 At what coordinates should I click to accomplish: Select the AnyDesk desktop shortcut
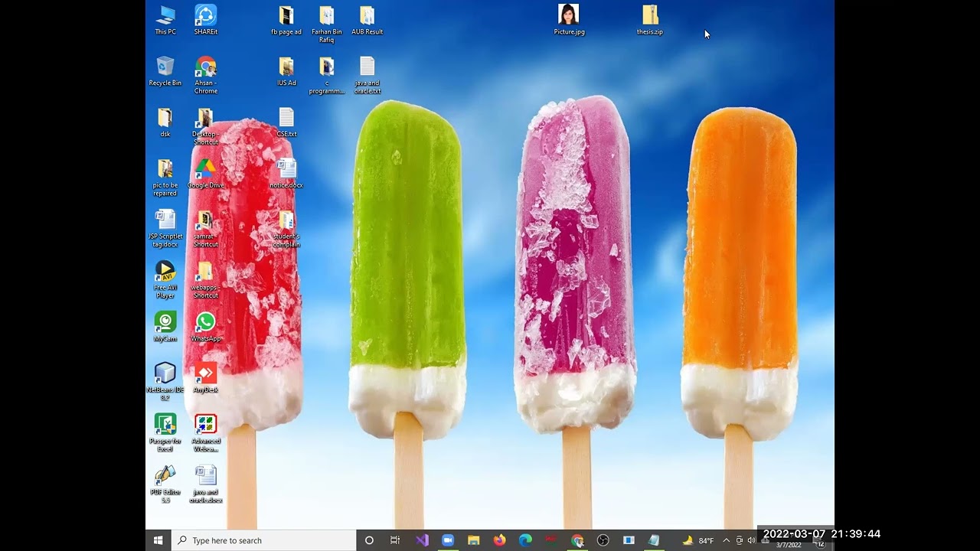pos(205,378)
